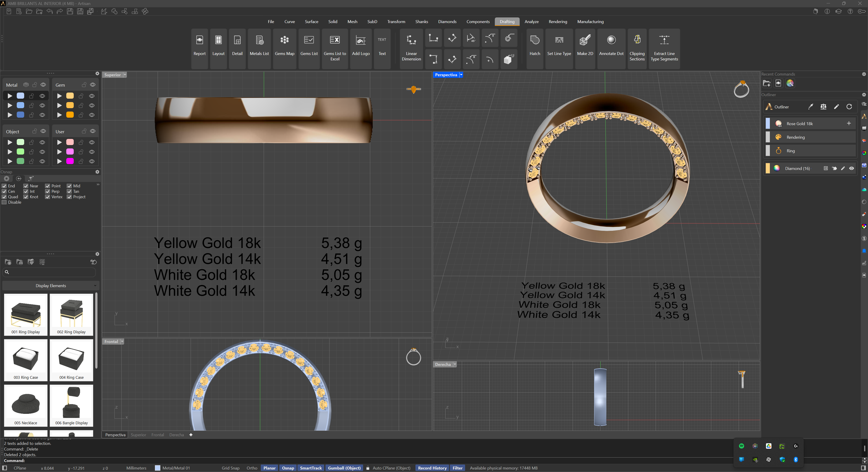The image size is (868, 472).
Task: Open the Clipping Sections tool
Action: [637, 47]
